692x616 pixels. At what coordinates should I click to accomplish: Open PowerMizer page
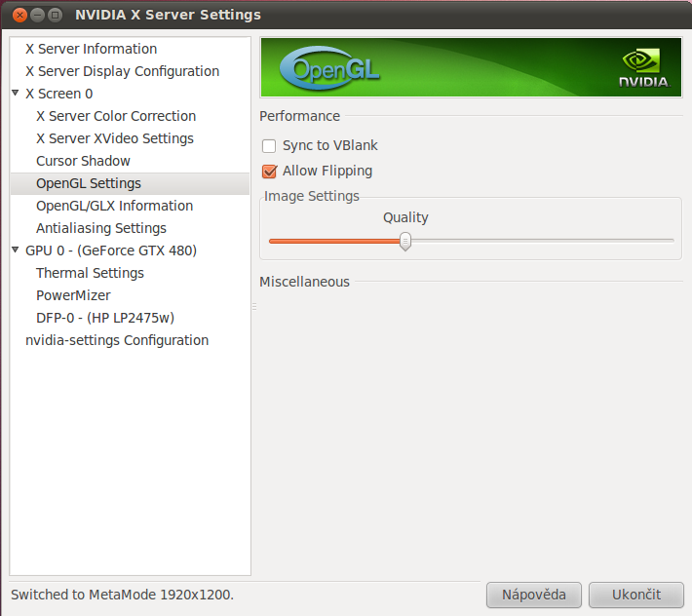(73, 295)
